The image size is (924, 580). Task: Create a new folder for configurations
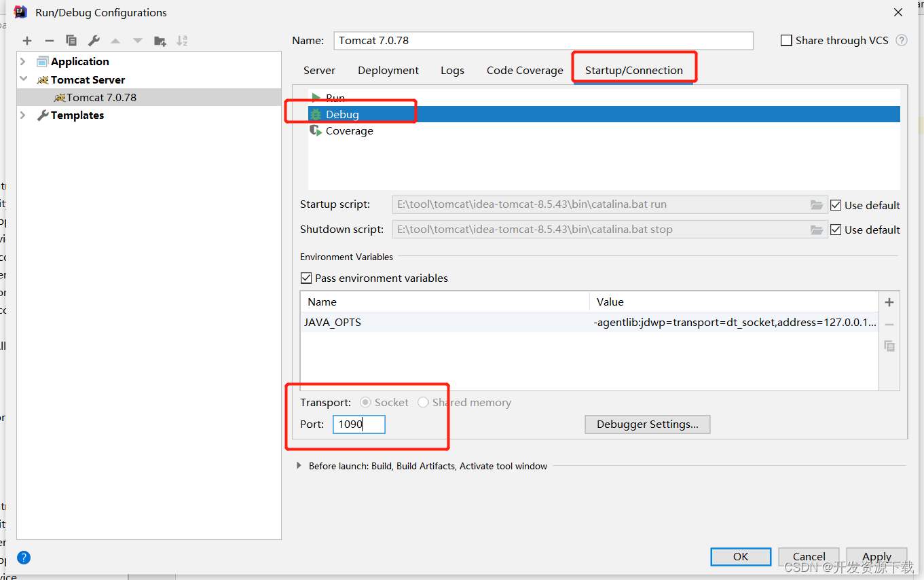[x=160, y=41]
